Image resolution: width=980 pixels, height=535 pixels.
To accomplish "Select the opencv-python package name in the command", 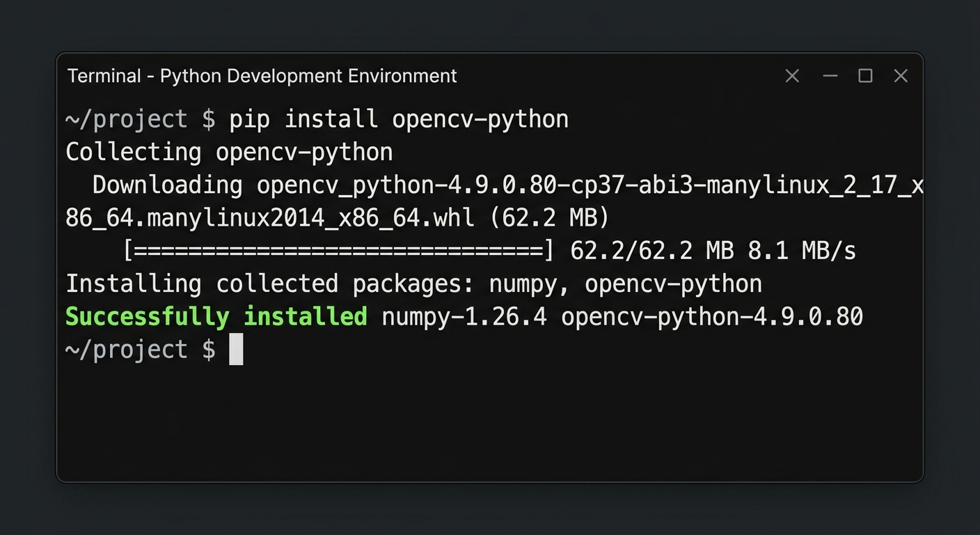I will click(x=480, y=118).
